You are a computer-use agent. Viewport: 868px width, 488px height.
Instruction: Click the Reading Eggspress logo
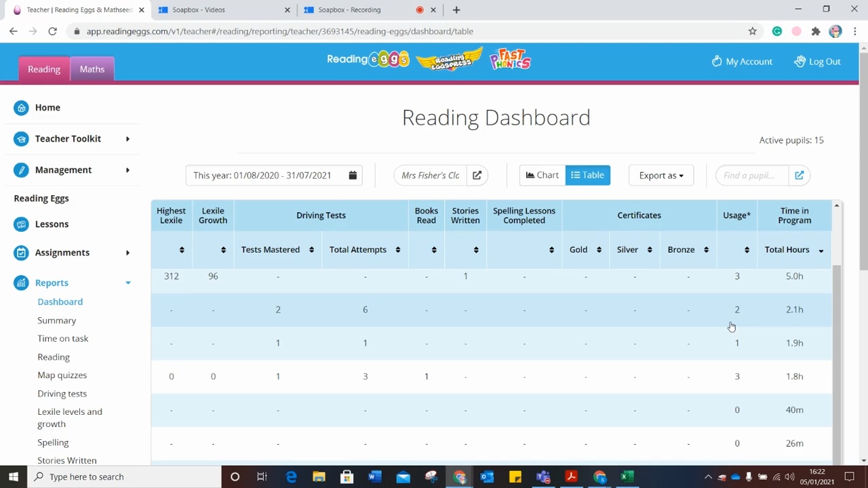(449, 60)
